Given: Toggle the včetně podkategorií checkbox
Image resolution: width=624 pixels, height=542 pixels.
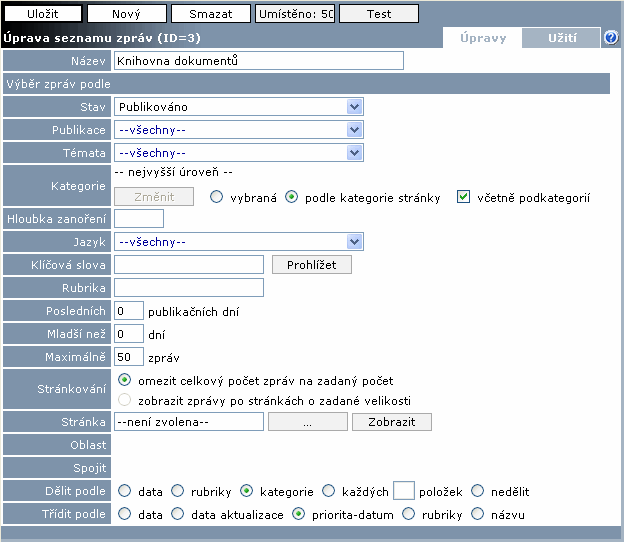Looking at the screenshot, I should pos(463,197).
